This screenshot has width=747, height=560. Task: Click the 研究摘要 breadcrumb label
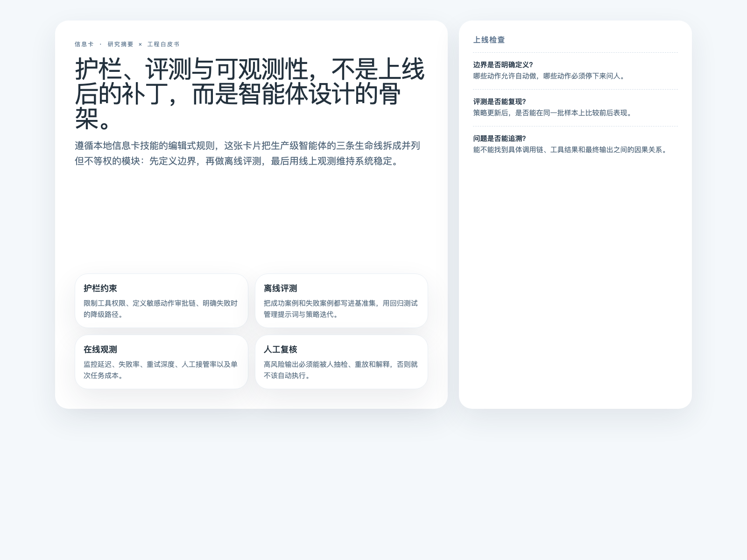tap(120, 44)
